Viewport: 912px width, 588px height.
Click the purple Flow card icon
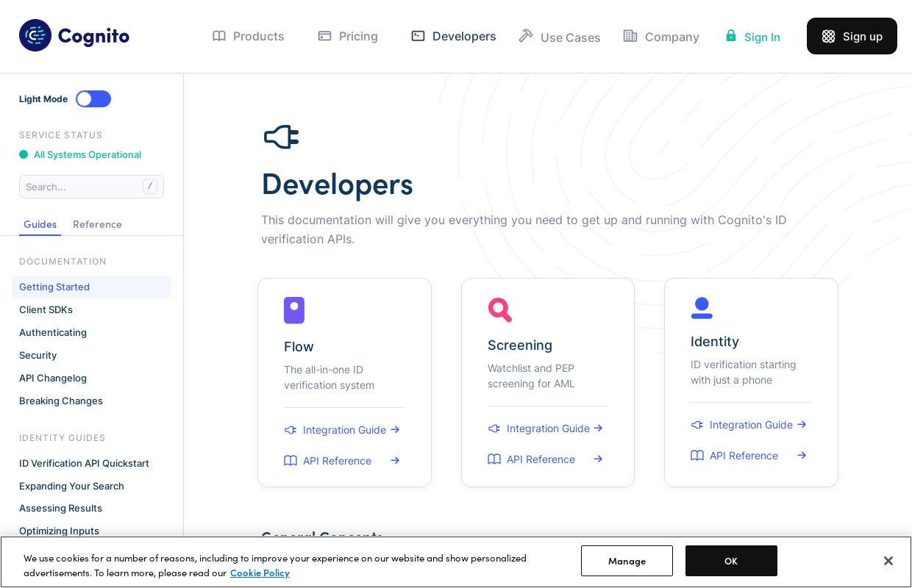[294, 310]
